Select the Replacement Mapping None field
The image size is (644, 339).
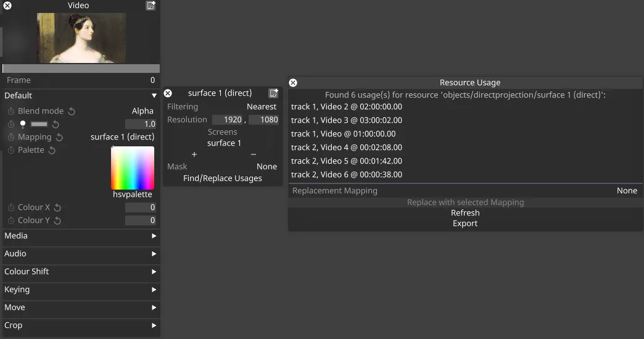[x=627, y=191]
